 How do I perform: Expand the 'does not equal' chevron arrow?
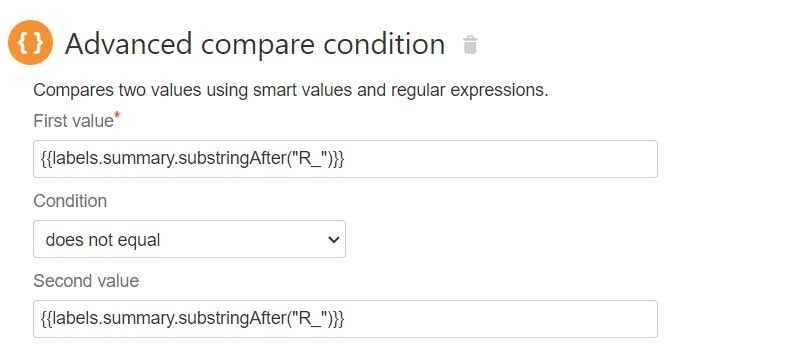click(x=333, y=239)
